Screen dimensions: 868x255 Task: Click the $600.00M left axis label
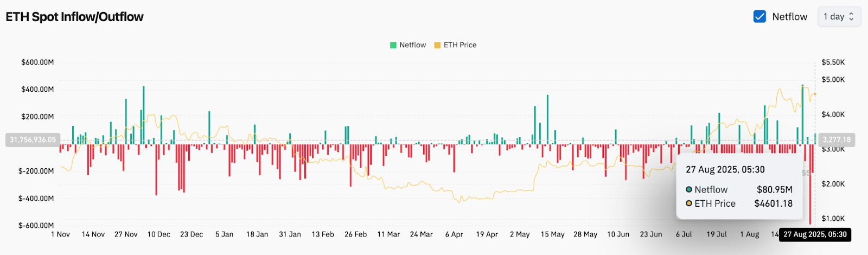pyautogui.click(x=37, y=62)
